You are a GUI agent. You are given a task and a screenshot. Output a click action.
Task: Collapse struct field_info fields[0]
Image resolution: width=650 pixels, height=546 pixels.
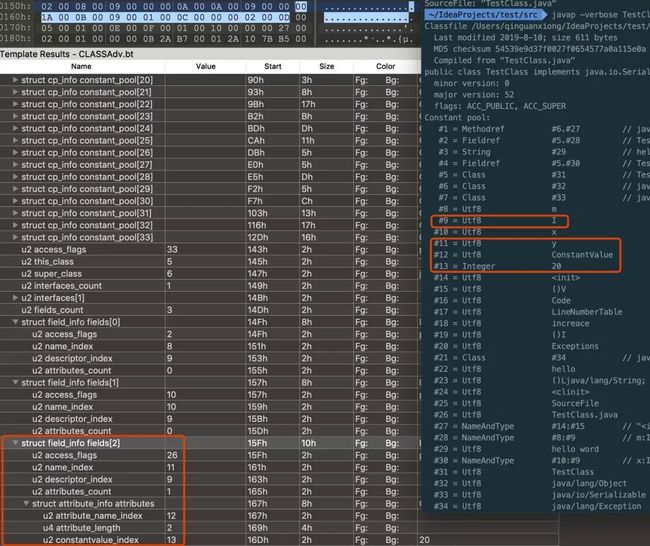(x=15, y=322)
